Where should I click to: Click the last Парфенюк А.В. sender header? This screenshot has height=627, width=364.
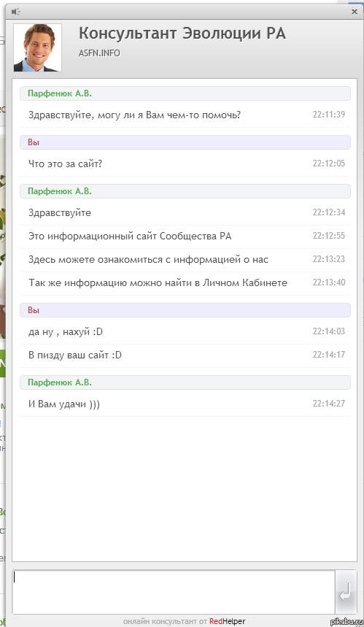[185, 382]
